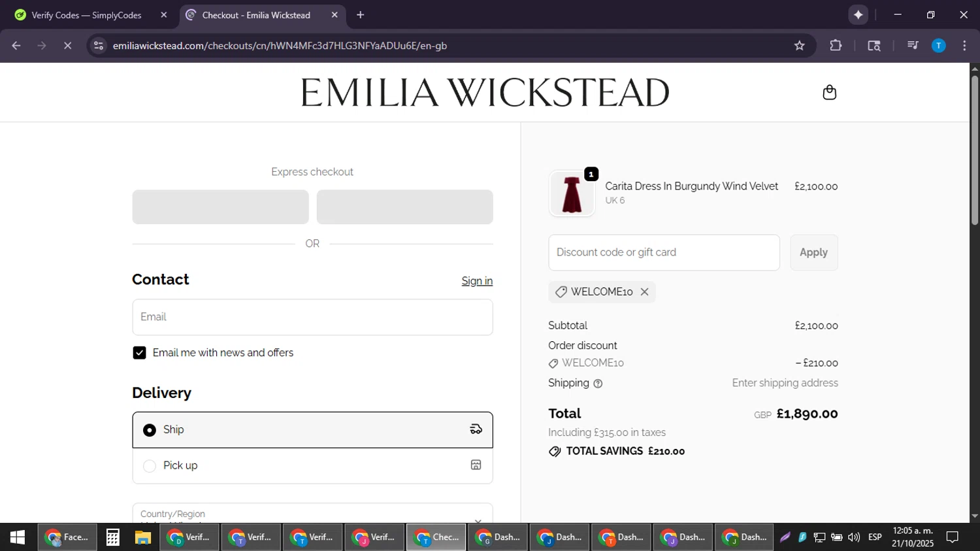Click the battery tray icon

(836, 537)
